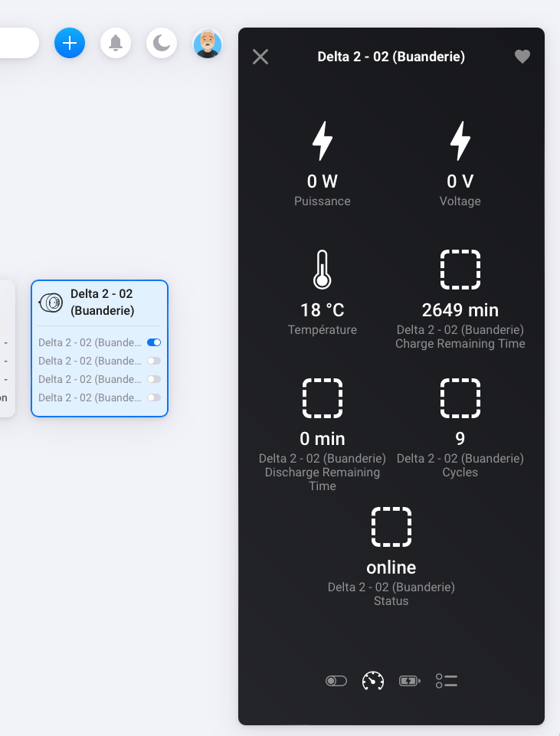560x736 pixels.
Task: Click the Discharge Remaining Time placeholder icon
Action: click(323, 398)
